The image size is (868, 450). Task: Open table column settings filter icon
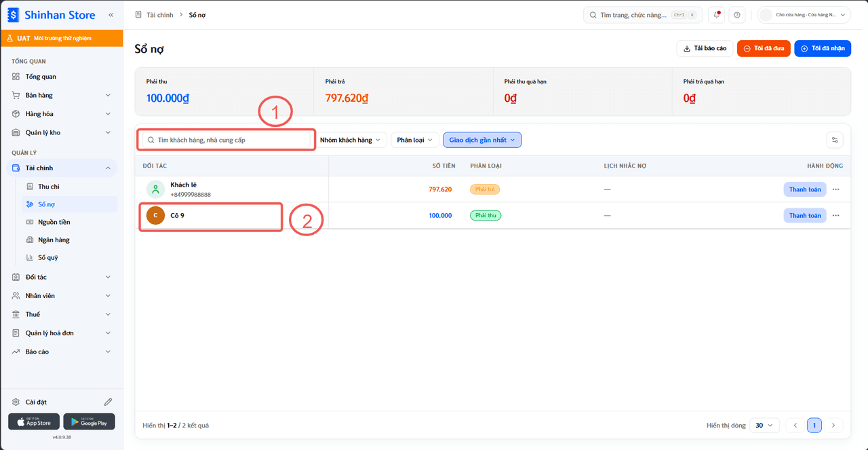coord(835,140)
